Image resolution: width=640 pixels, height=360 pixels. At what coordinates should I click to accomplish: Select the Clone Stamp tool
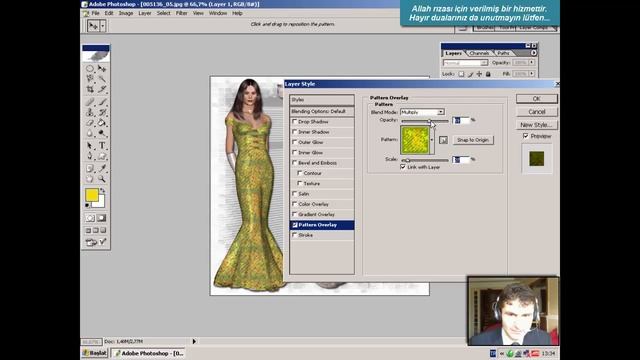click(x=90, y=112)
